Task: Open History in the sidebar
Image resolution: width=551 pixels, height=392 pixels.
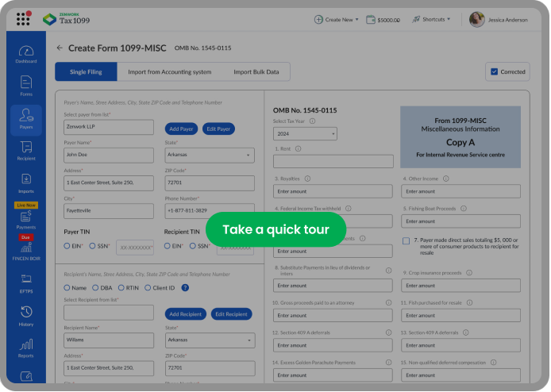Action: coord(25,315)
